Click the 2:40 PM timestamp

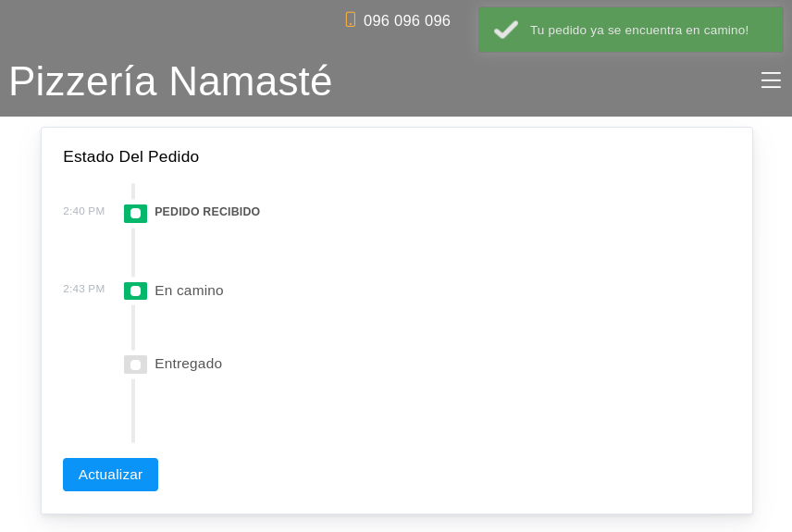click(x=83, y=211)
